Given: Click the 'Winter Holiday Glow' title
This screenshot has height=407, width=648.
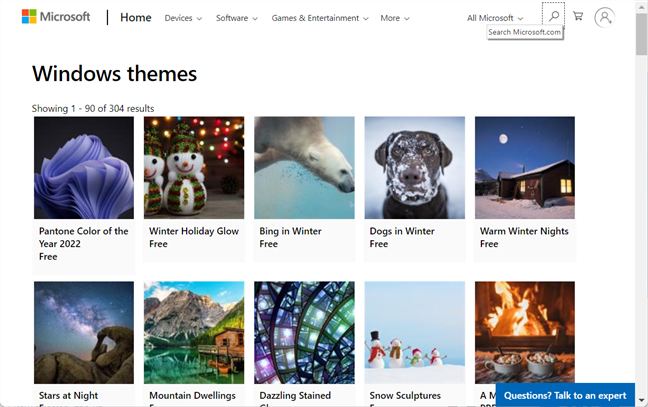Looking at the screenshot, I should (x=194, y=231).
